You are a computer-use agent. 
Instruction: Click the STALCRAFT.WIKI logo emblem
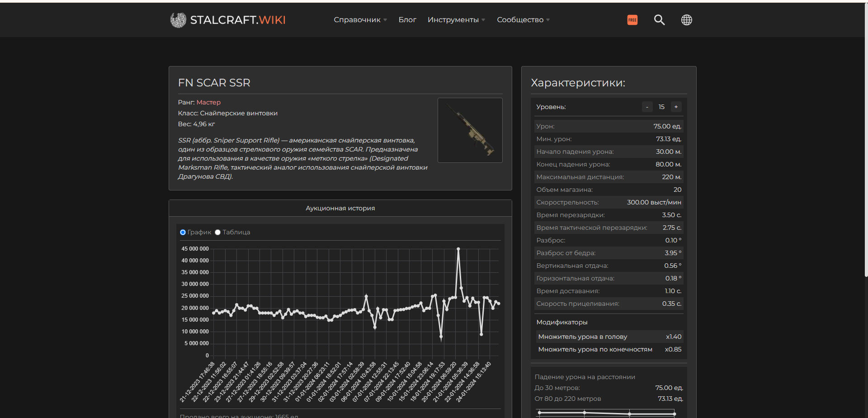point(178,20)
